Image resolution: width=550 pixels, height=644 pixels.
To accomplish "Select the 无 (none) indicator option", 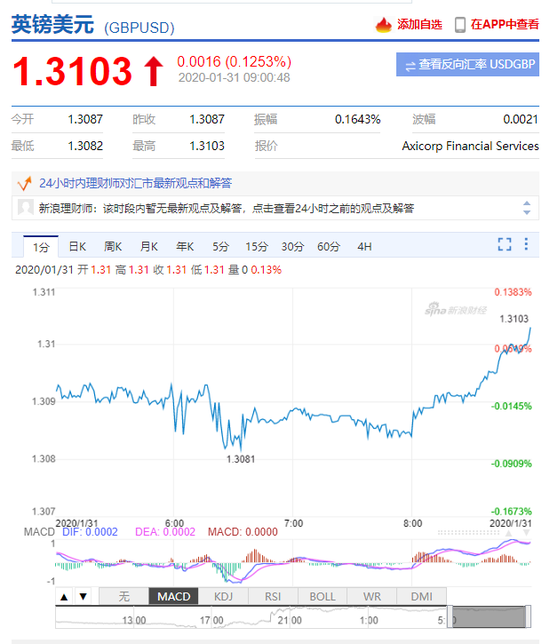I will pos(124,596).
